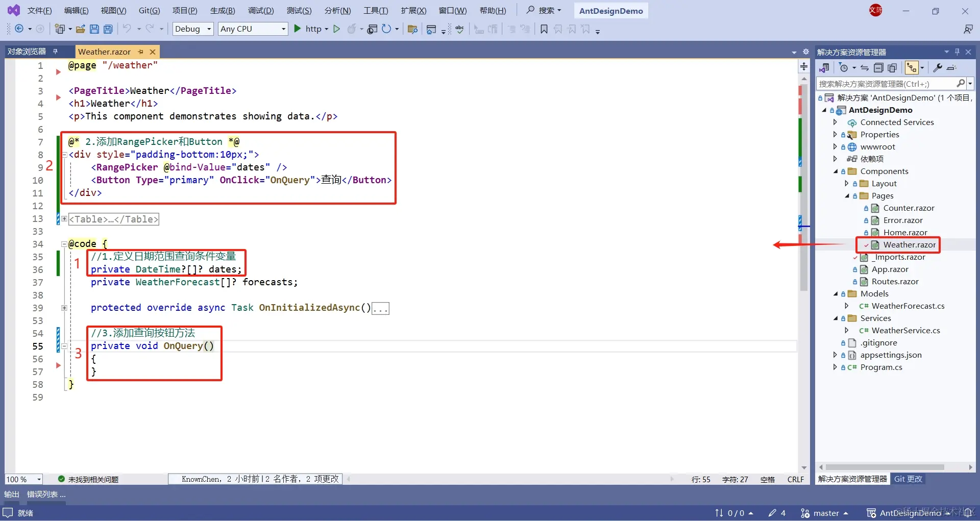Click the browser link refresh icon
This screenshot has height=521, width=980.
click(x=386, y=29)
